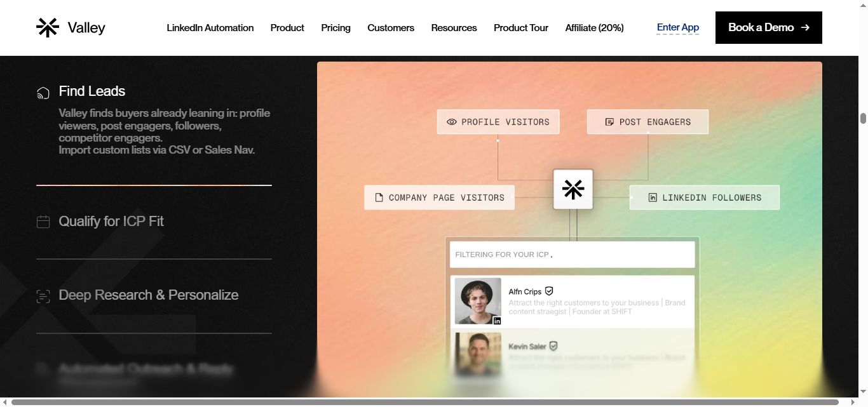The width and height of the screenshot is (868, 407).
Task: Click Alfn Crips profile photo
Action: coord(478,301)
